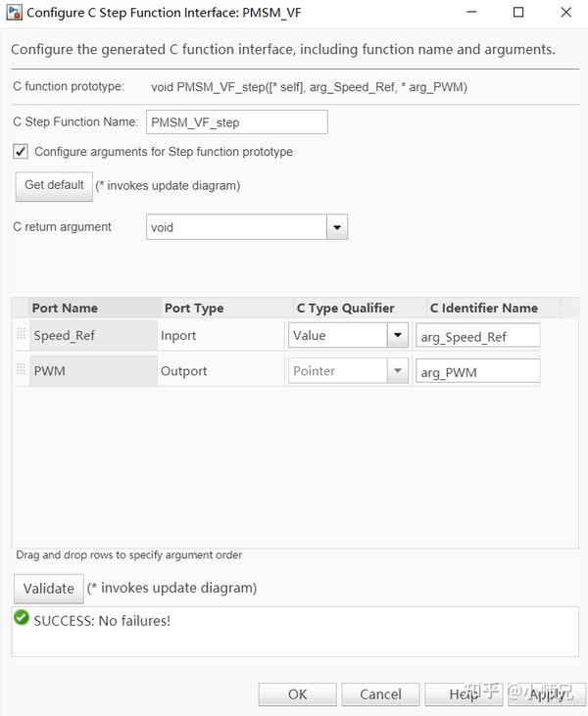Open the PWM Pointer qualifier dropdown
588x716 pixels.
click(x=397, y=371)
